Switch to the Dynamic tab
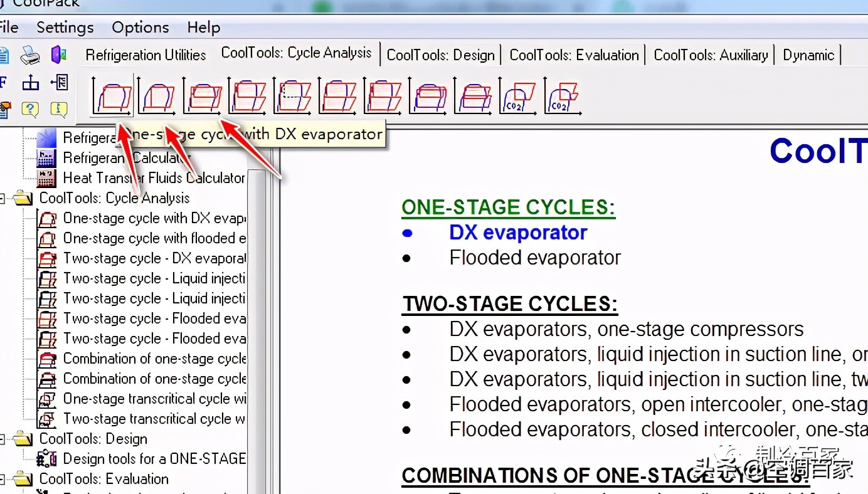The image size is (868, 494). click(x=808, y=55)
